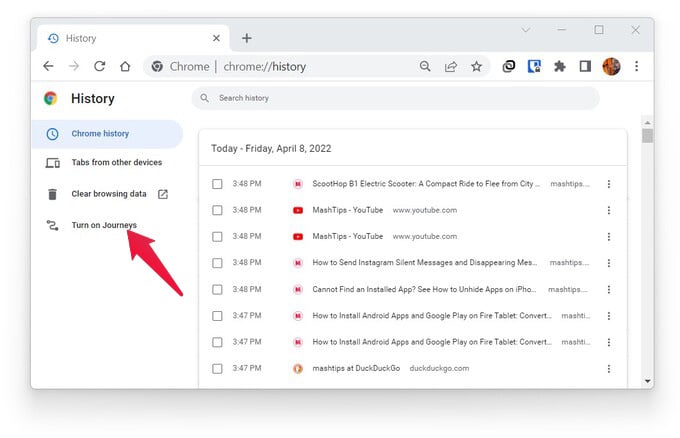The image size is (680, 438).
Task: Click the zoom magnifier icon in address bar
Action: pos(425,66)
